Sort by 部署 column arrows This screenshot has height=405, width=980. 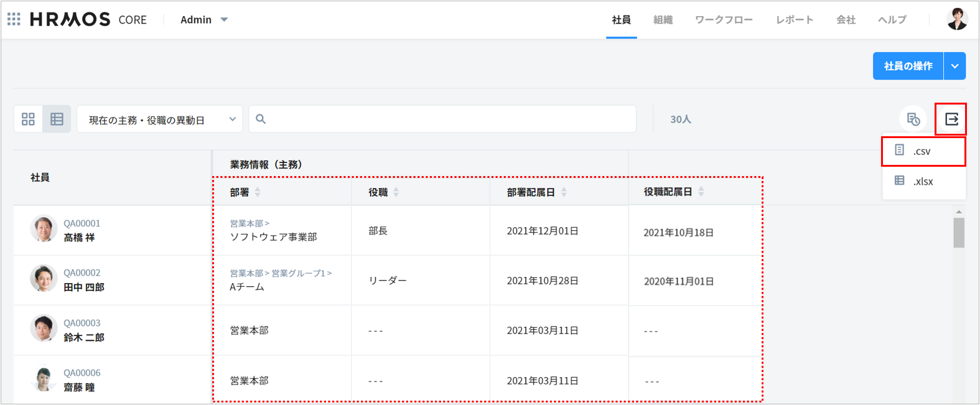point(258,192)
